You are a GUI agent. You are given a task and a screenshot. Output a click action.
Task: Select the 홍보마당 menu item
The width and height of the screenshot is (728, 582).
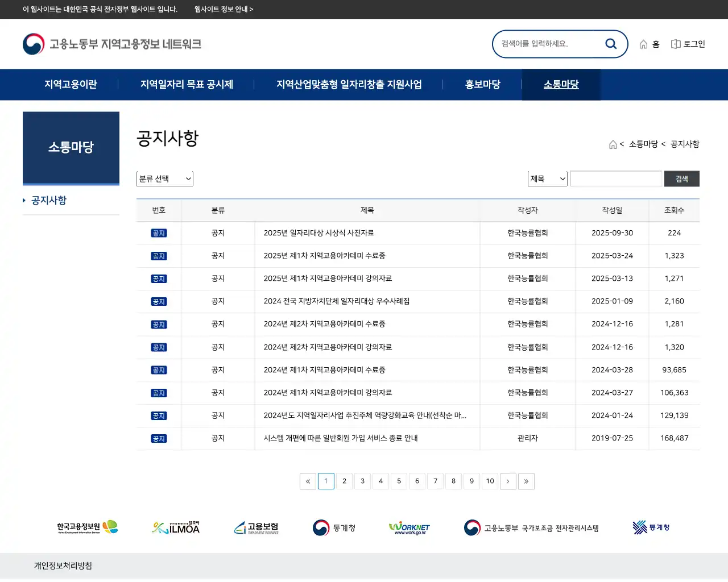tap(482, 84)
